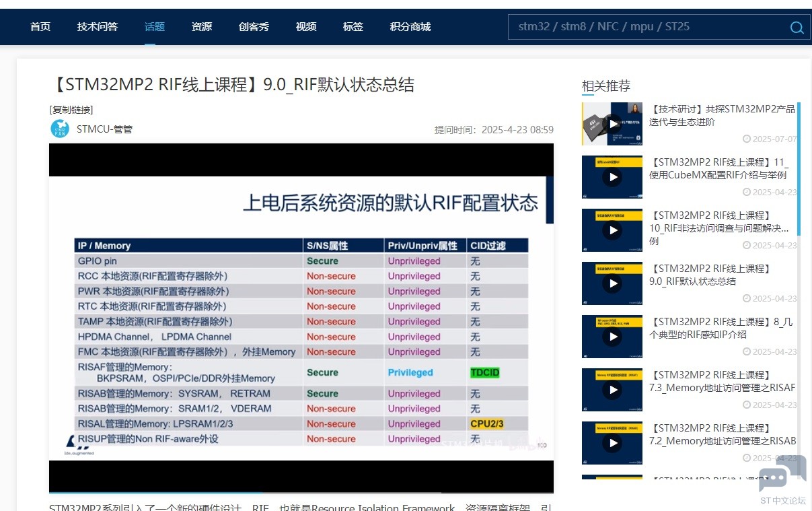
Task: Click the related list blue scrollbar
Action: point(799,168)
